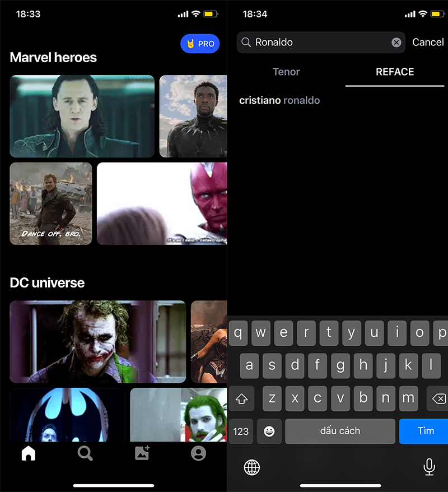Open the Joker GIF in DC universe
Image resolution: width=448 pixels, height=492 pixels.
(98, 342)
